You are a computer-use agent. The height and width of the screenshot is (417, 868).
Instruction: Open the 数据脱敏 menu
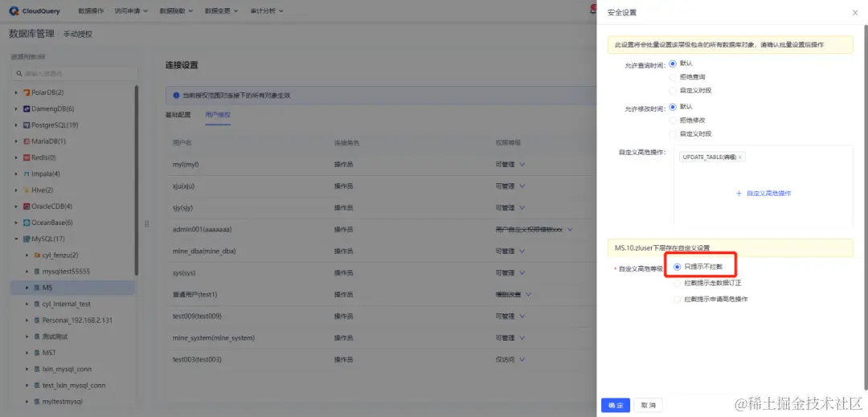(176, 11)
